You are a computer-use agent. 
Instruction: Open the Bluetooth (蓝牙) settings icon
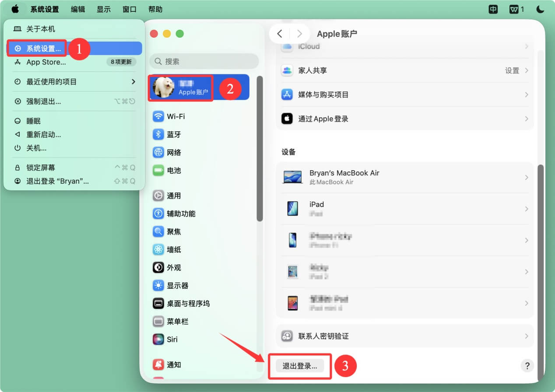[x=158, y=134]
